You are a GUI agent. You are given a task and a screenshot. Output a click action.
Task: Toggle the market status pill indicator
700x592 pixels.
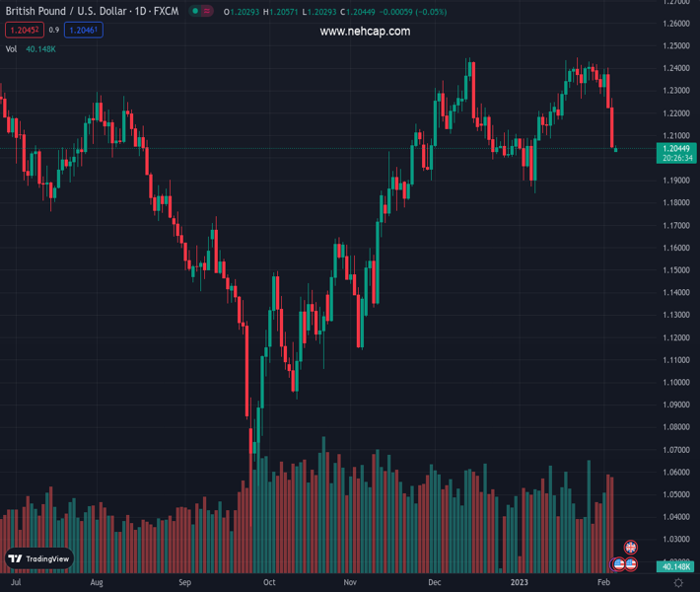[202, 11]
